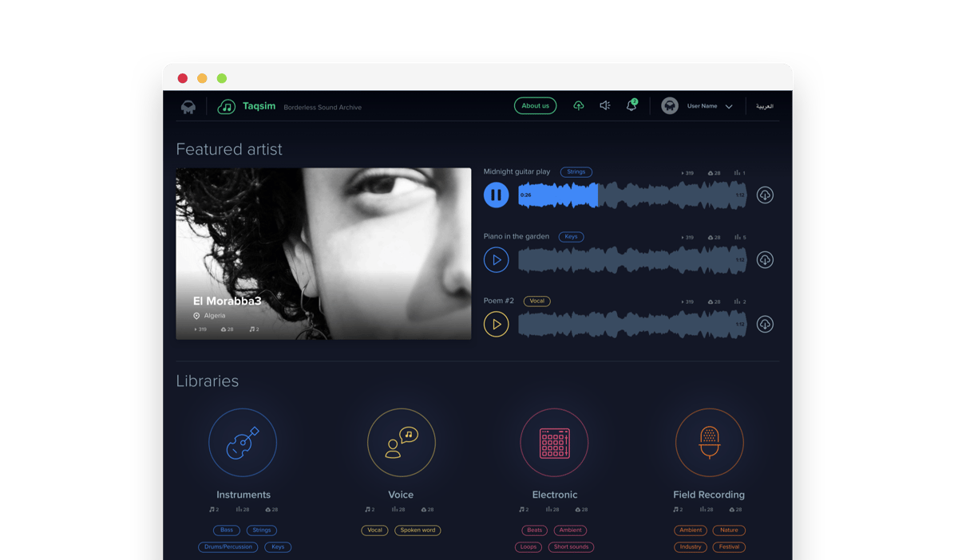The height and width of the screenshot is (560, 958).
Task: Open the Instruments library guitar icon
Action: pyautogui.click(x=243, y=443)
